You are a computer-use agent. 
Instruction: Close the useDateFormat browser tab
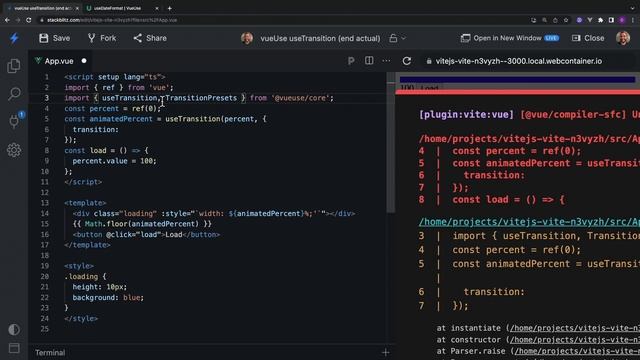point(157,8)
